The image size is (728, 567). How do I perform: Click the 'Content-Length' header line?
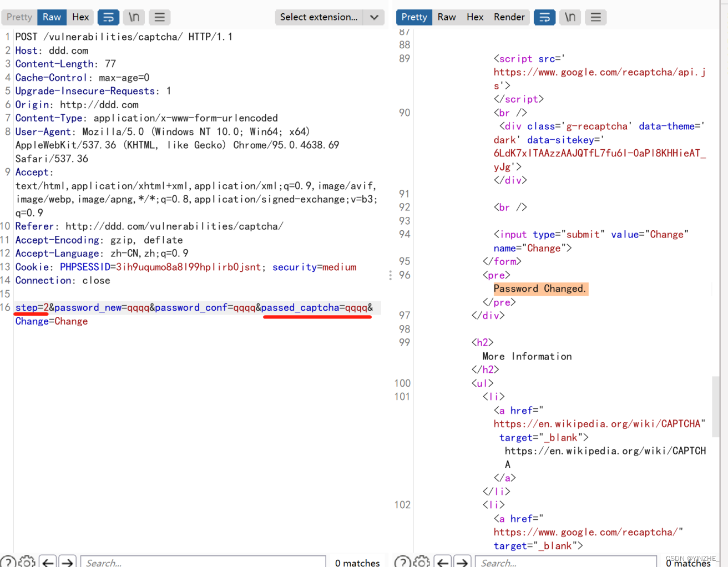coord(65,64)
